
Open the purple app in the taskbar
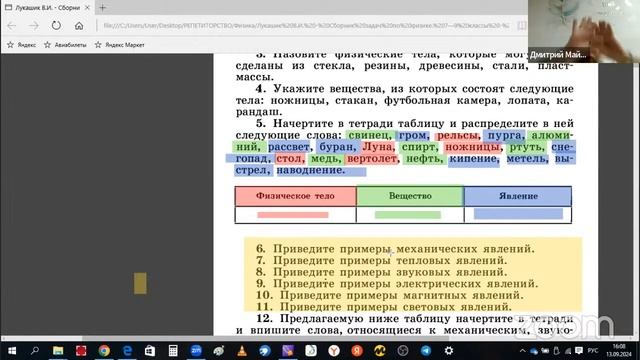(x=288, y=351)
